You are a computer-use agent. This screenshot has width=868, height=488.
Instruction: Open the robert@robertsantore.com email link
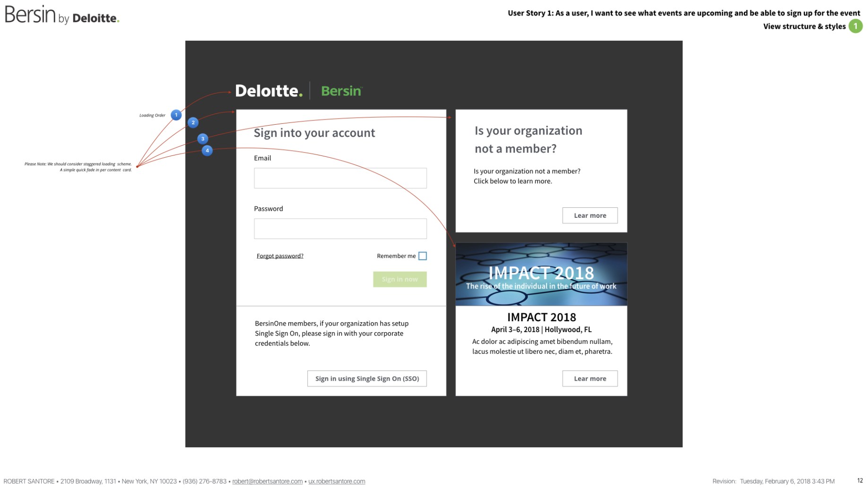coord(268,481)
